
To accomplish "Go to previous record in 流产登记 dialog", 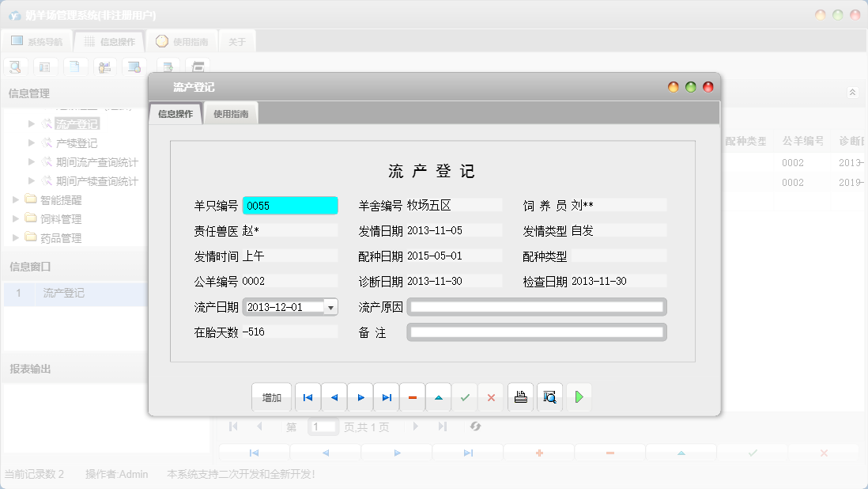I will (334, 397).
